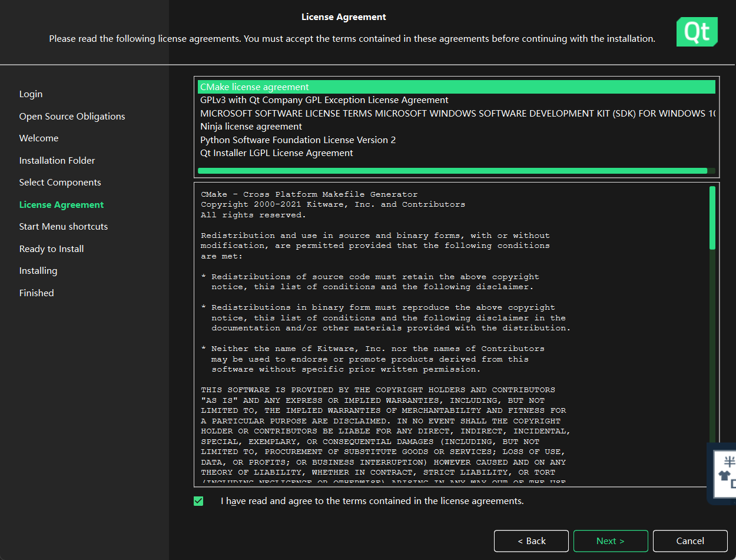
Task: Select the Finished step in sidebar
Action: [37, 293]
